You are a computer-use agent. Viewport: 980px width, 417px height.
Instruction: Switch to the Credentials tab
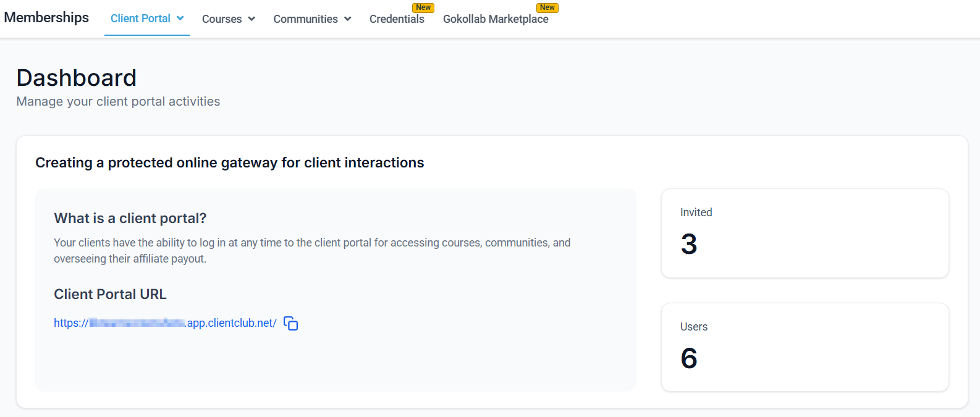pyautogui.click(x=397, y=19)
